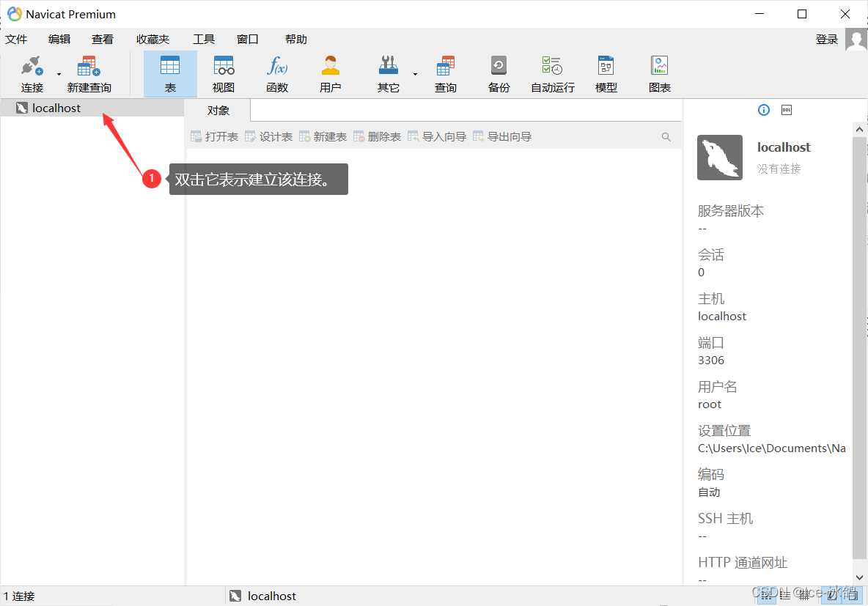
Task: Open the Query (查询) toolbar icon
Action: pos(445,73)
